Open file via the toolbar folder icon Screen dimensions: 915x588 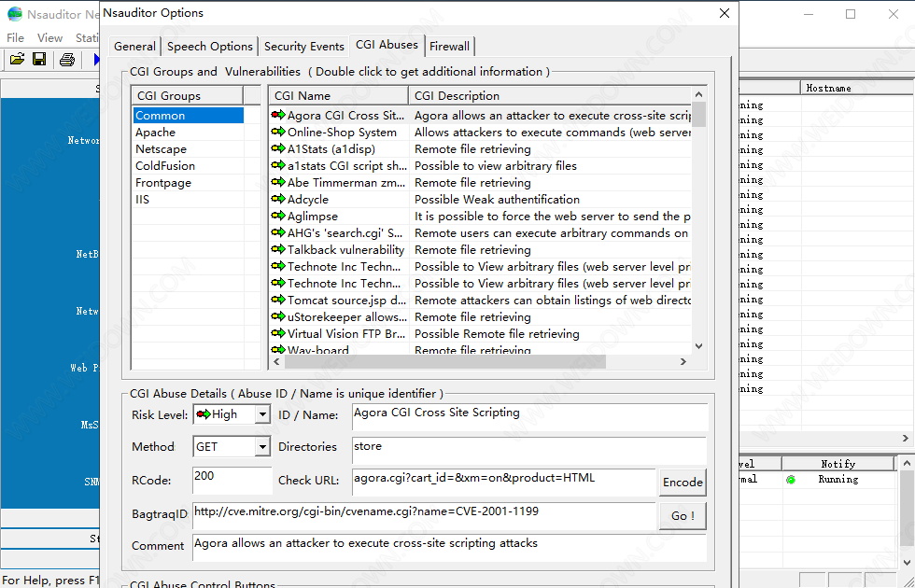point(17,59)
